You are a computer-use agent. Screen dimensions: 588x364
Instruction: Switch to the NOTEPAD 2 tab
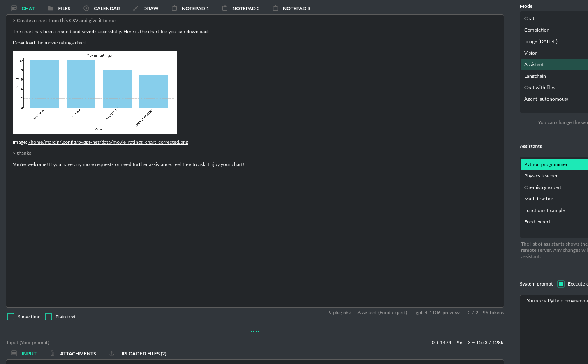click(x=245, y=8)
